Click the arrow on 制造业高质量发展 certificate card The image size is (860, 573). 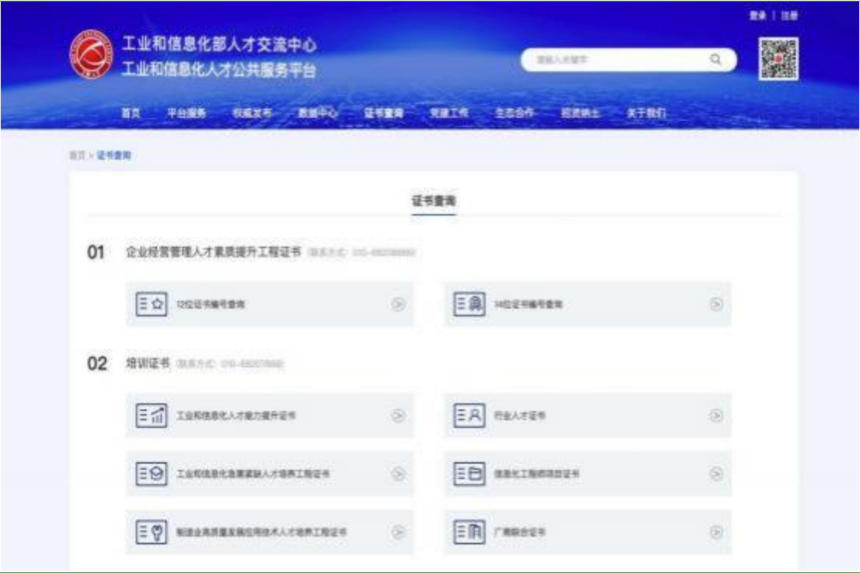coord(399,532)
